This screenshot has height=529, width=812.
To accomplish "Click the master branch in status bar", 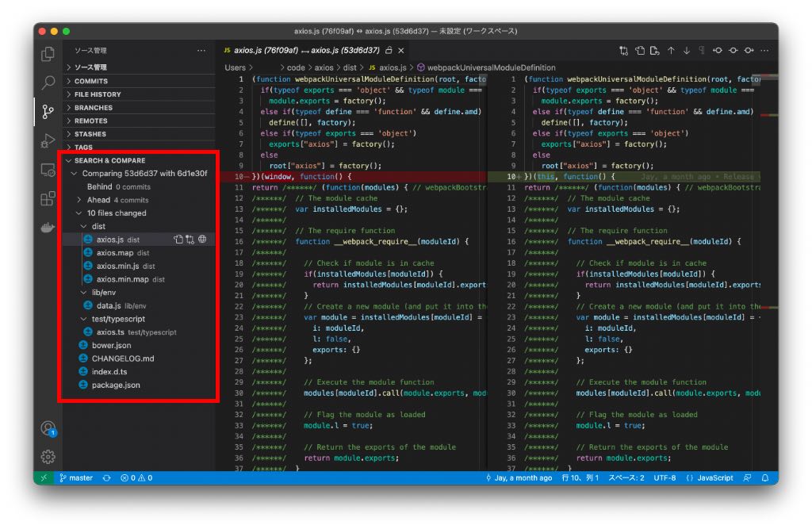I will (76, 478).
